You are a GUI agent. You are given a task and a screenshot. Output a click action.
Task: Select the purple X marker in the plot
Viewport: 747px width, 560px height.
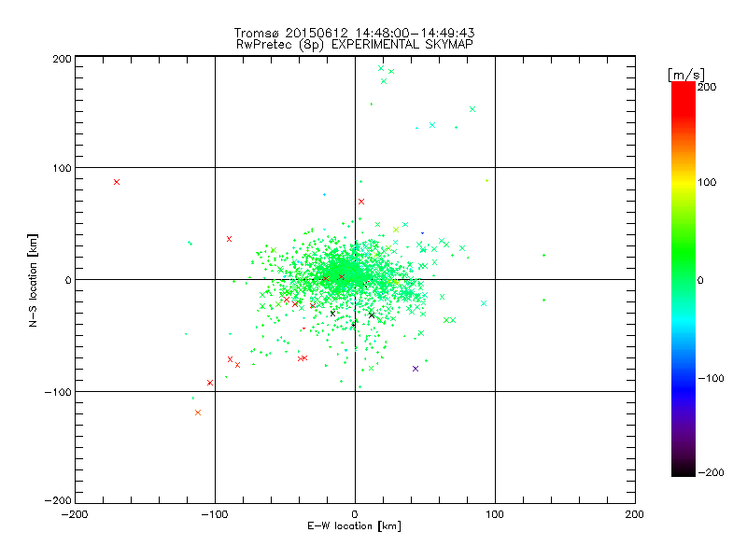tap(416, 369)
